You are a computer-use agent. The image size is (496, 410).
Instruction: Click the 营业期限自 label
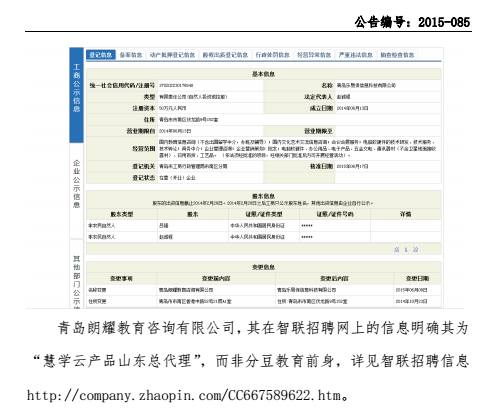[x=141, y=131]
